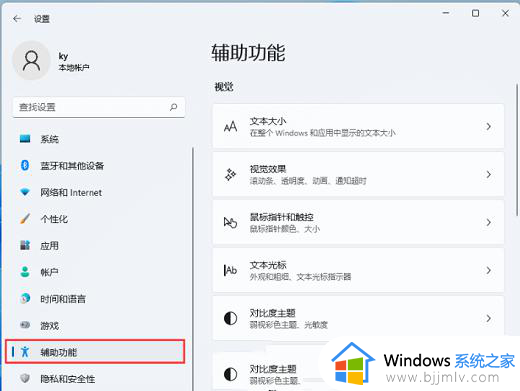This screenshot has height=391, width=520.
Task: Click the sidebar navigation scrollbar
Action: pos(193,268)
